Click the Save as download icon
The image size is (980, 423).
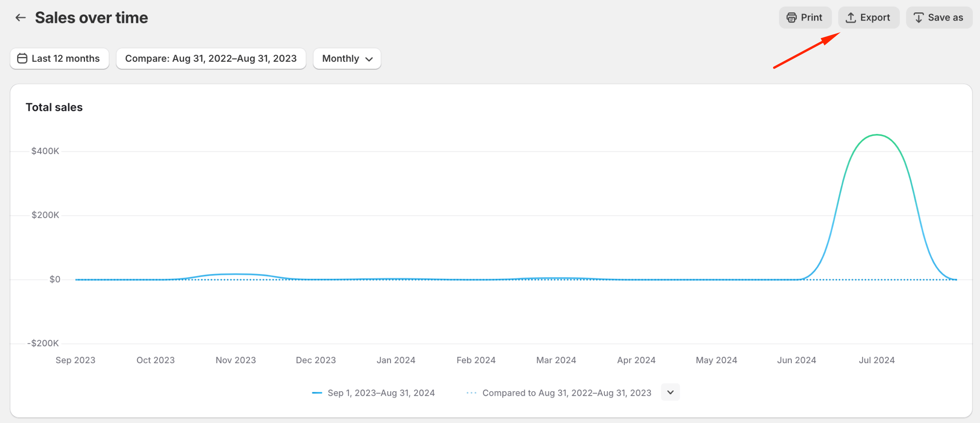coord(918,17)
